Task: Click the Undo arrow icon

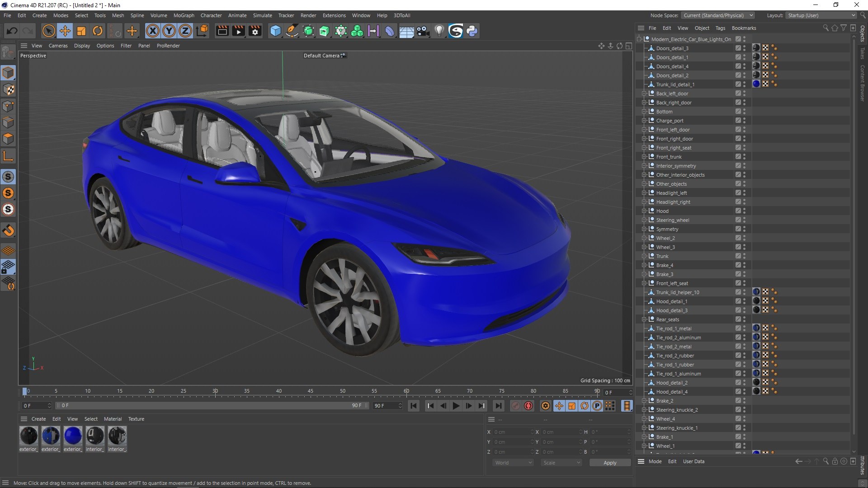Action: point(12,31)
